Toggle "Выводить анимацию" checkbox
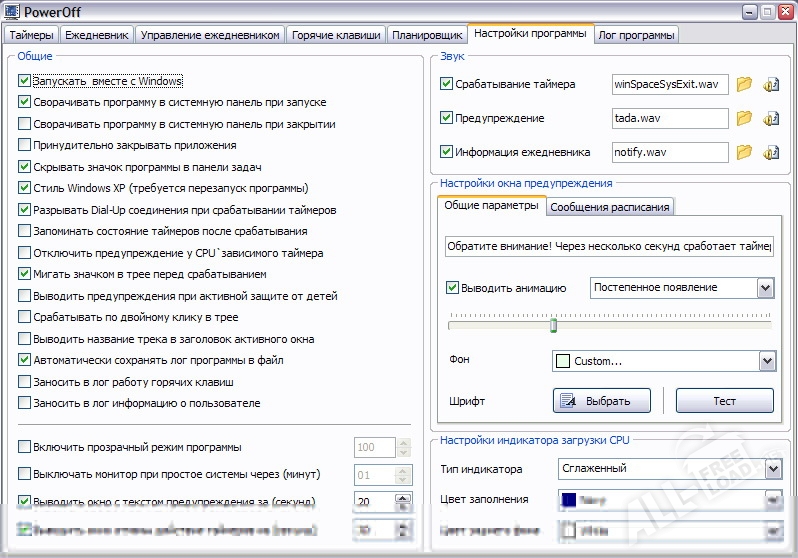Image resolution: width=798 pixels, height=558 pixels. pyautogui.click(x=452, y=288)
